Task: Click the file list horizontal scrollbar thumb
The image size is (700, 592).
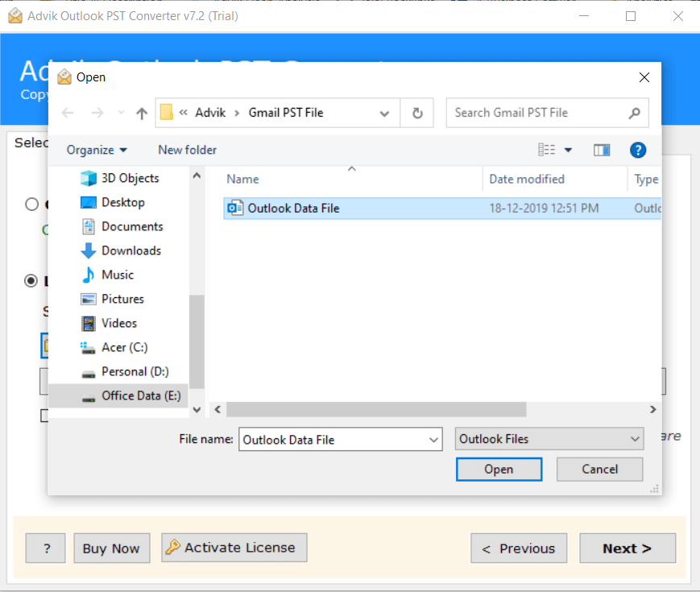Action: [x=376, y=409]
